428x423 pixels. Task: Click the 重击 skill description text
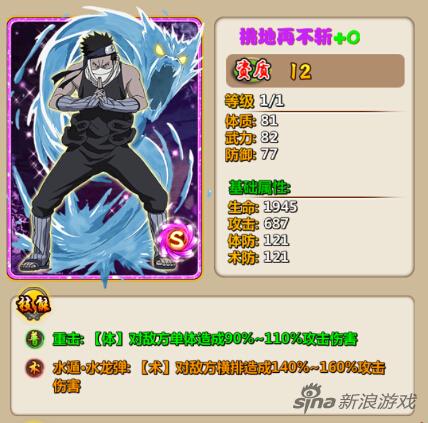pyautogui.click(x=205, y=339)
